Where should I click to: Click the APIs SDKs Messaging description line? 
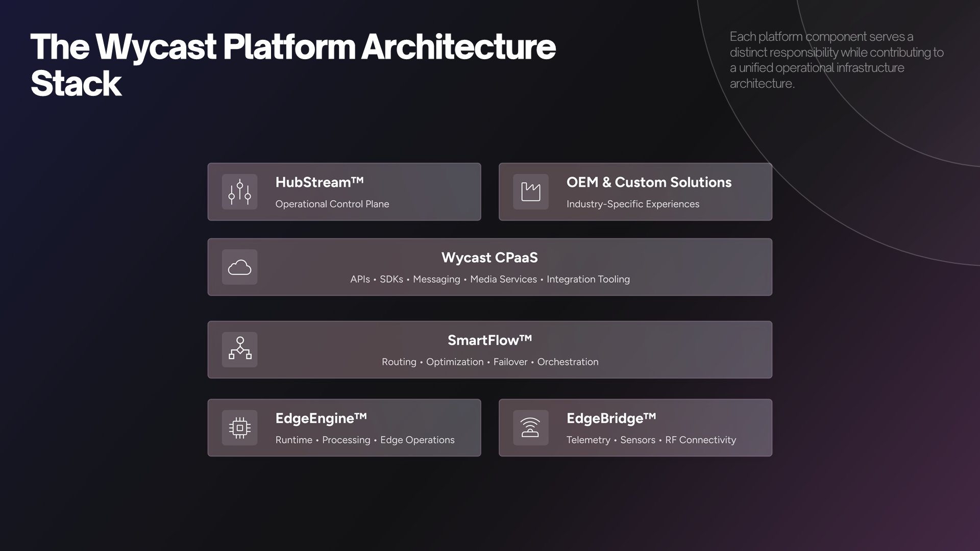click(x=490, y=279)
